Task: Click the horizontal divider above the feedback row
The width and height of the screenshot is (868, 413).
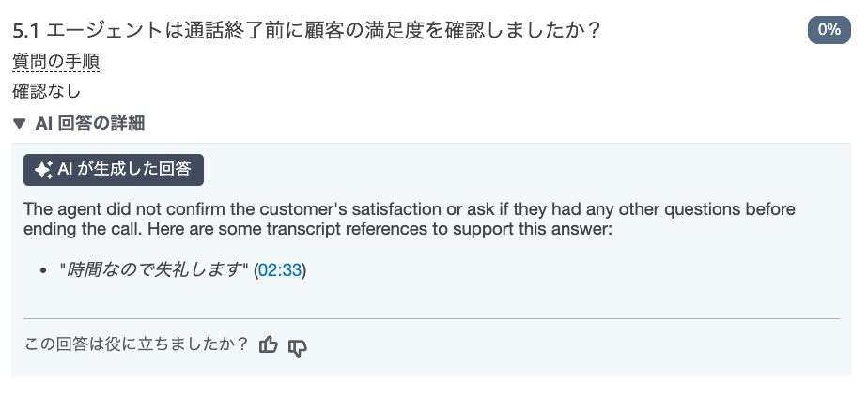Action: point(431,318)
